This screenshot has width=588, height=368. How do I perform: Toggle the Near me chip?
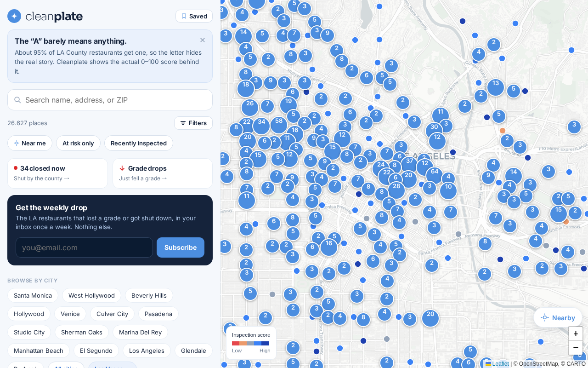[x=30, y=143]
